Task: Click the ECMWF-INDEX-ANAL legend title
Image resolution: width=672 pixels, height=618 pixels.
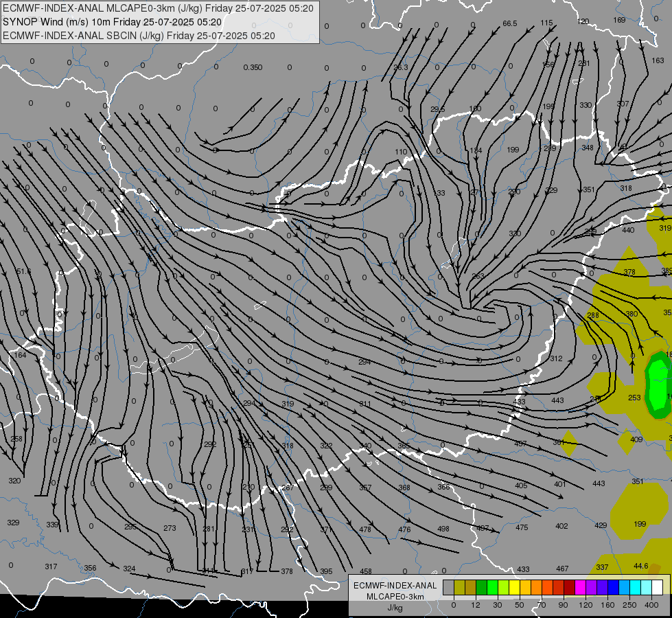Action: pyautogui.click(x=395, y=586)
